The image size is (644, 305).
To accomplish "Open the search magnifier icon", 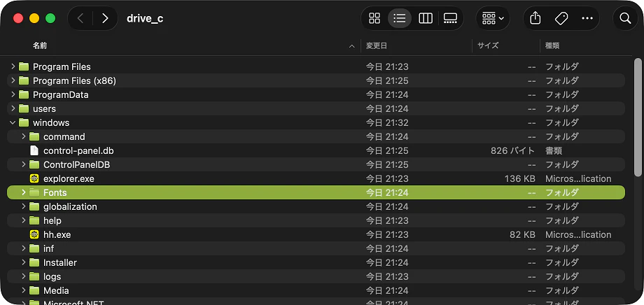I will [x=625, y=18].
